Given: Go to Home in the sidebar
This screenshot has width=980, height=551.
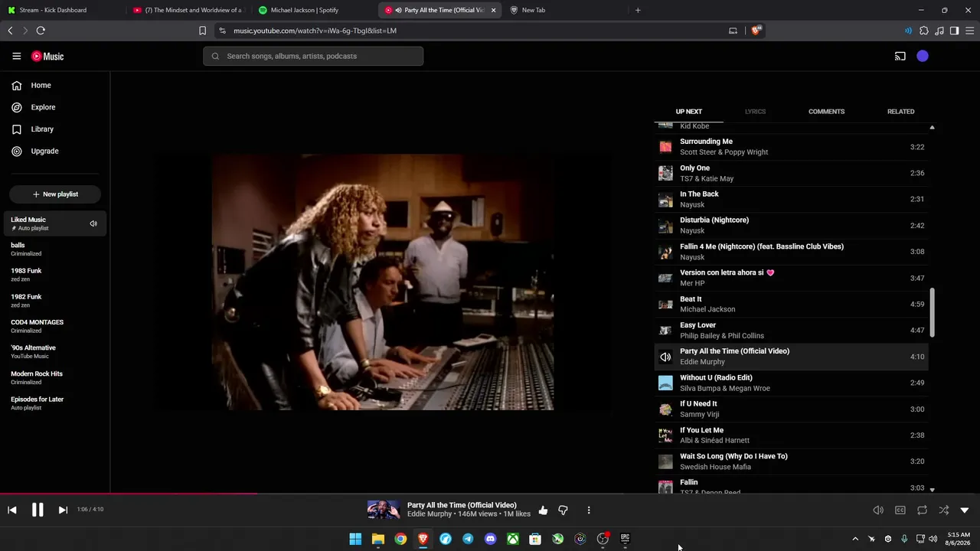Looking at the screenshot, I should (x=31, y=85).
